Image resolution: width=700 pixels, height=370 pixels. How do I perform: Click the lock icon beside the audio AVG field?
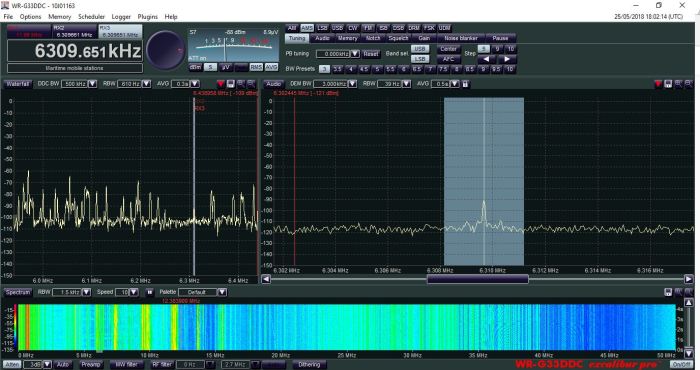coord(465,83)
